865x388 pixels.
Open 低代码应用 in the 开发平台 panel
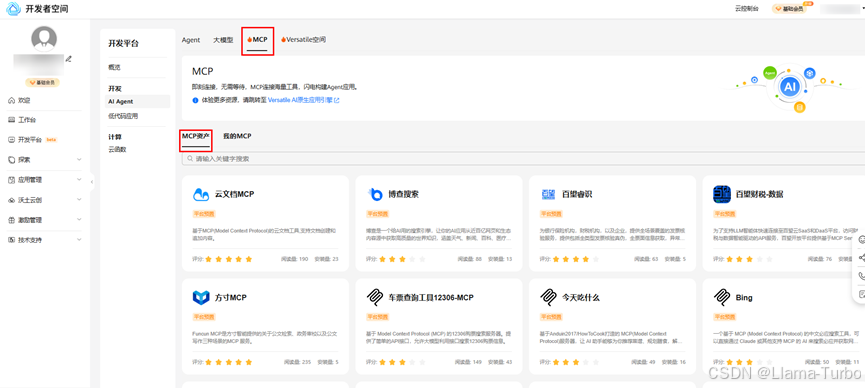coord(123,116)
